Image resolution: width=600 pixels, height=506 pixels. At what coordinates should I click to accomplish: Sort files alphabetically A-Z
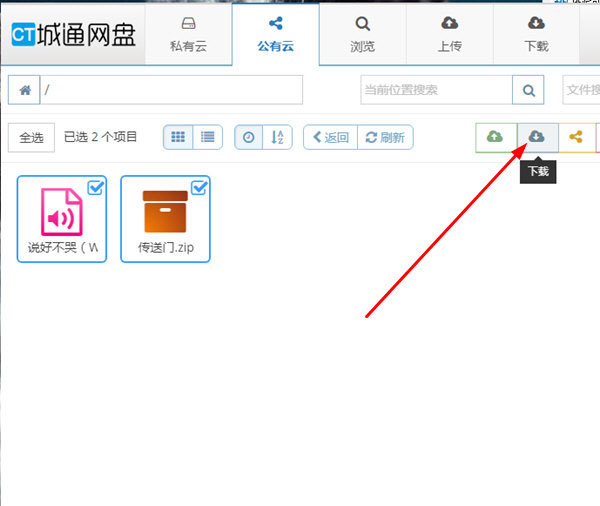[x=277, y=137]
